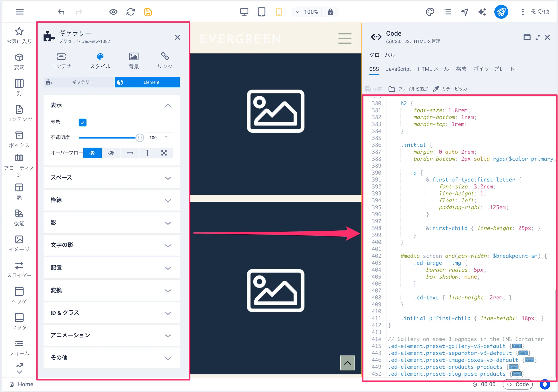
Task: Select the ボックス box sidebar icon
Action: click(19, 139)
